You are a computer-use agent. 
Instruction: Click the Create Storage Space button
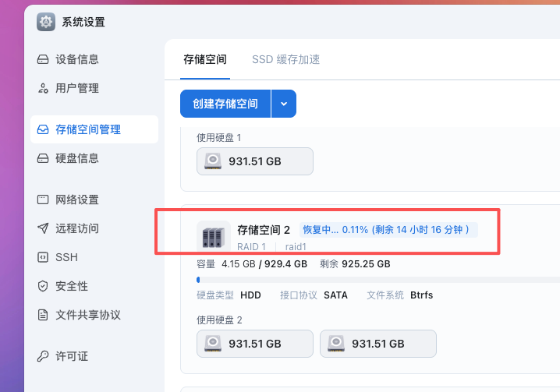[x=225, y=104]
